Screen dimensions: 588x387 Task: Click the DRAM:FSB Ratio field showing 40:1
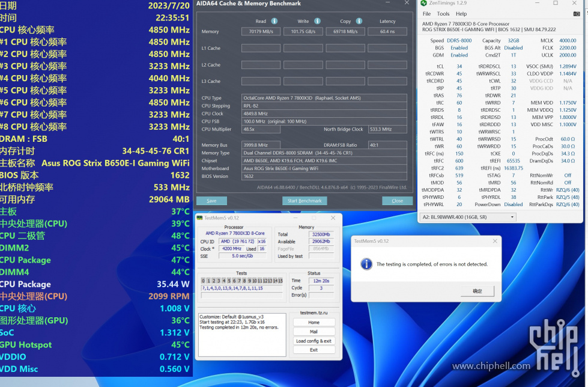tap(387, 145)
